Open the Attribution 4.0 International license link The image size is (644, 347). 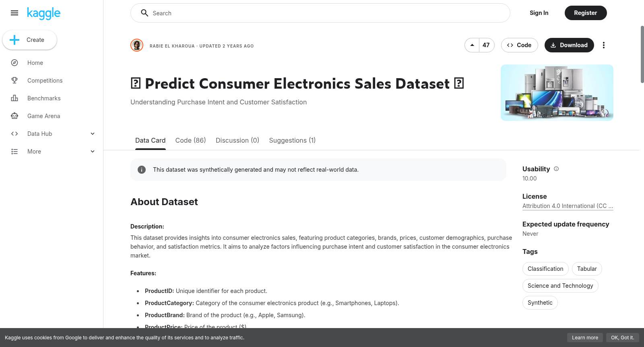pos(568,206)
